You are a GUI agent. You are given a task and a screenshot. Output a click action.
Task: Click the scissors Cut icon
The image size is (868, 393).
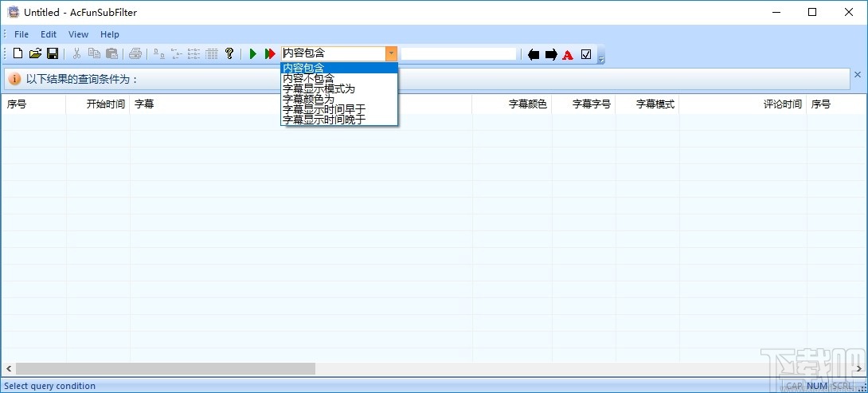click(x=77, y=53)
